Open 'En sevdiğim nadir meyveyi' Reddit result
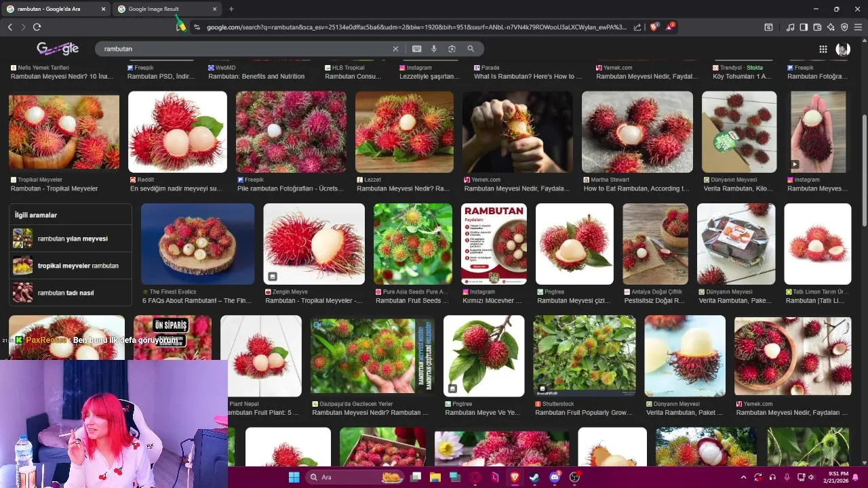868x488 pixels. 176,188
